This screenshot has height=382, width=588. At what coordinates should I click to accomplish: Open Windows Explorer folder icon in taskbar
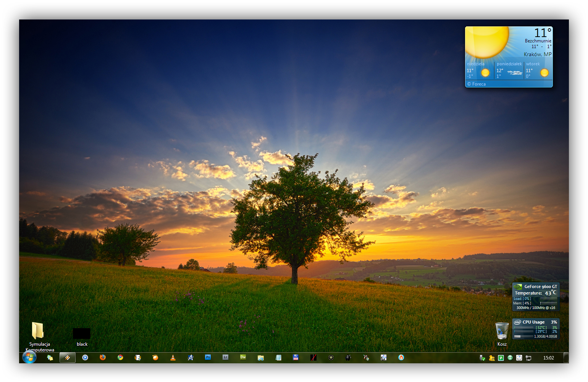pyautogui.click(x=261, y=358)
